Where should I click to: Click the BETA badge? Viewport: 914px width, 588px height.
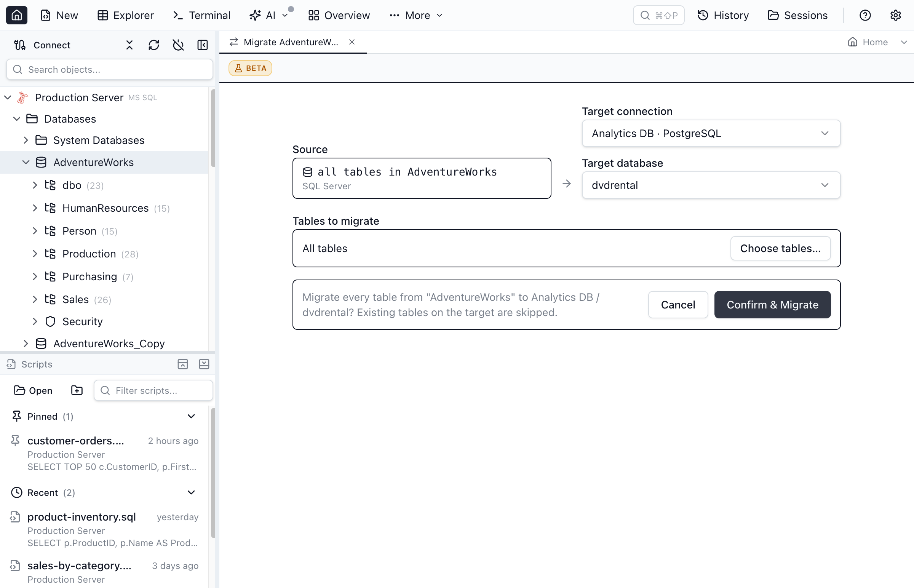[x=251, y=68]
